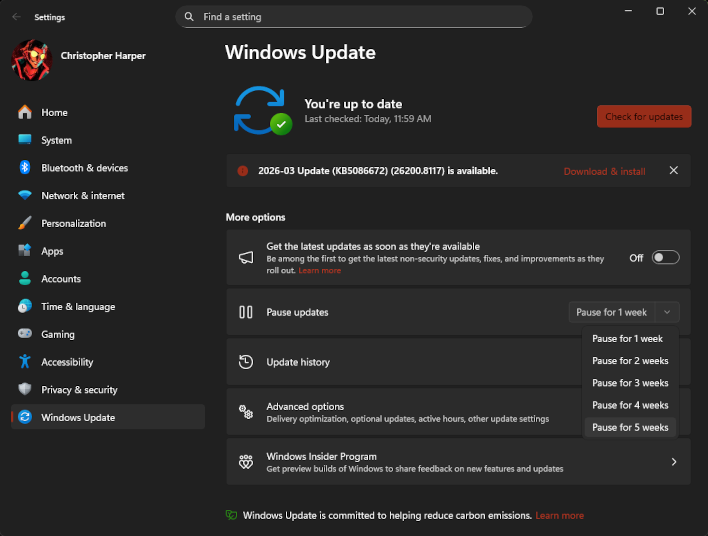This screenshot has height=536, width=708.
Task: Click the large update status sync icon
Action: pos(262,111)
